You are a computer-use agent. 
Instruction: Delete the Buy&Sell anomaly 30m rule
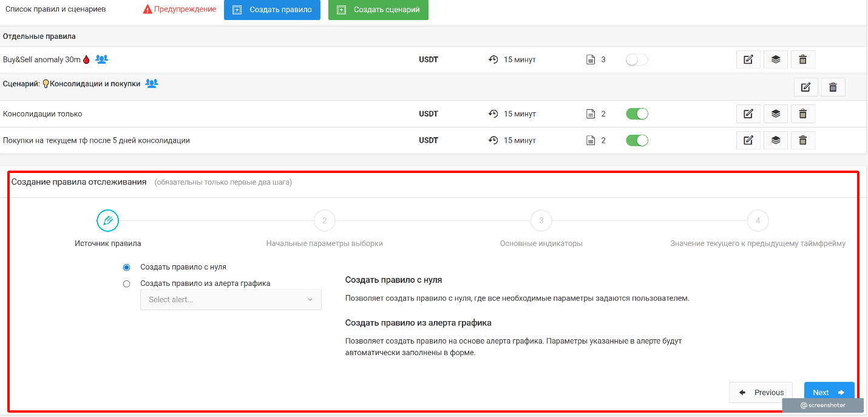802,59
